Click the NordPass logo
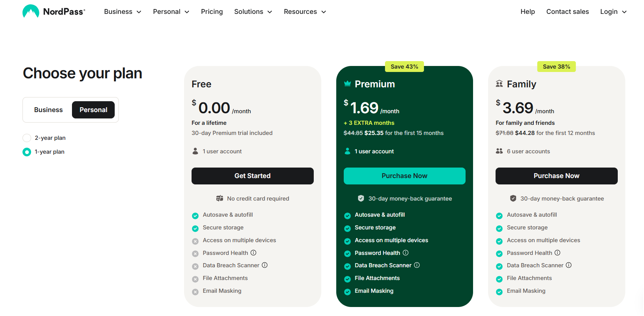The height and width of the screenshot is (316, 644). click(x=54, y=12)
